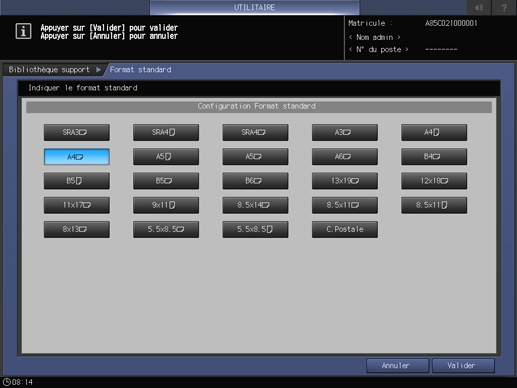The image size is (517, 388).
Task: Select the 5.5x8.5 portrait format
Action: click(x=255, y=229)
